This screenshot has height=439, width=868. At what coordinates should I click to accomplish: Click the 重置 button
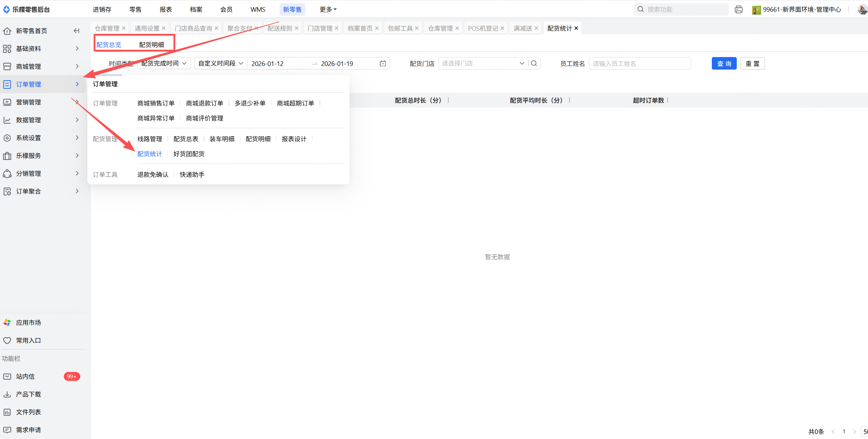click(x=752, y=63)
